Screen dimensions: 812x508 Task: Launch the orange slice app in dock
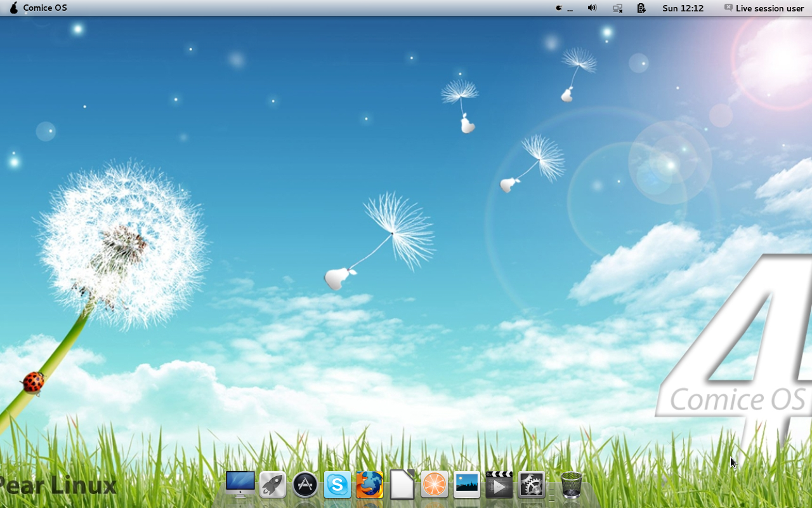[435, 485]
